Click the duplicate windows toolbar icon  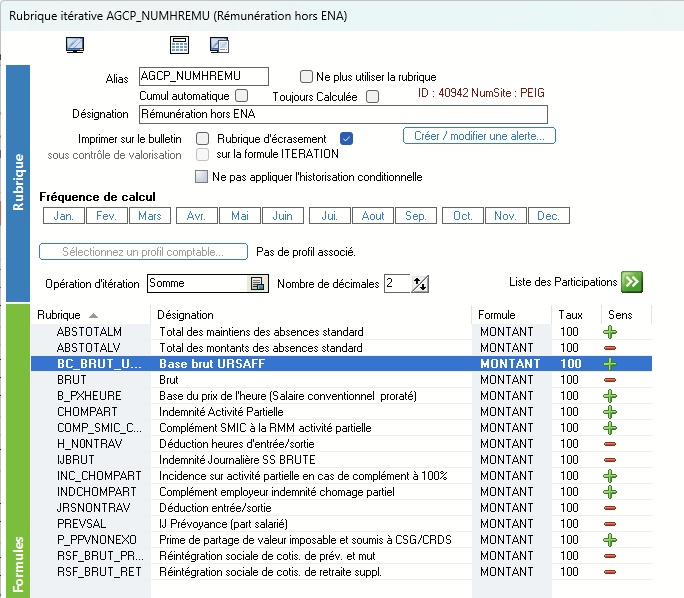(x=220, y=44)
